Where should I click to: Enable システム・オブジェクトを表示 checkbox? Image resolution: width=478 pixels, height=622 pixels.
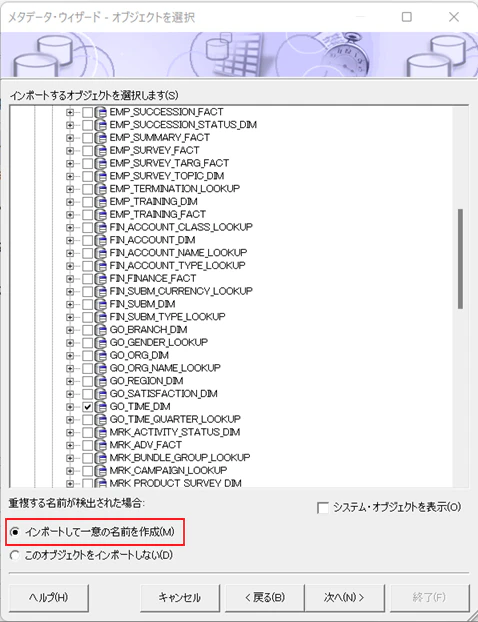coord(323,508)
